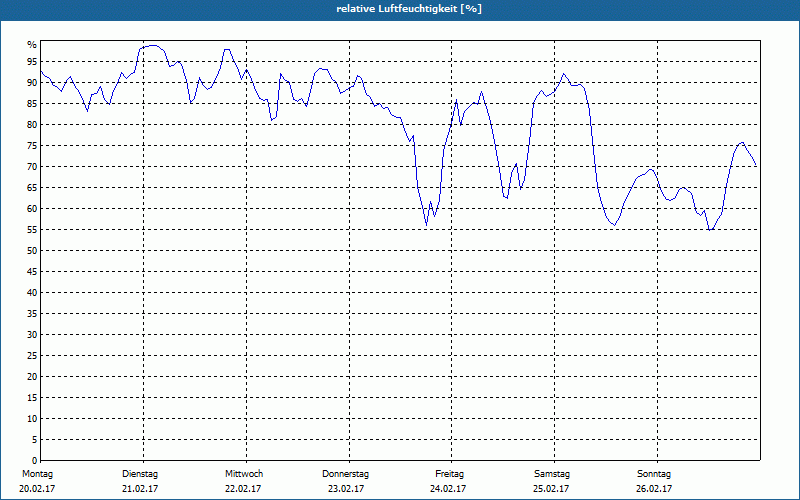Click the 'Sonntag' day label
The image size is (800, 500).
point(654,474)
